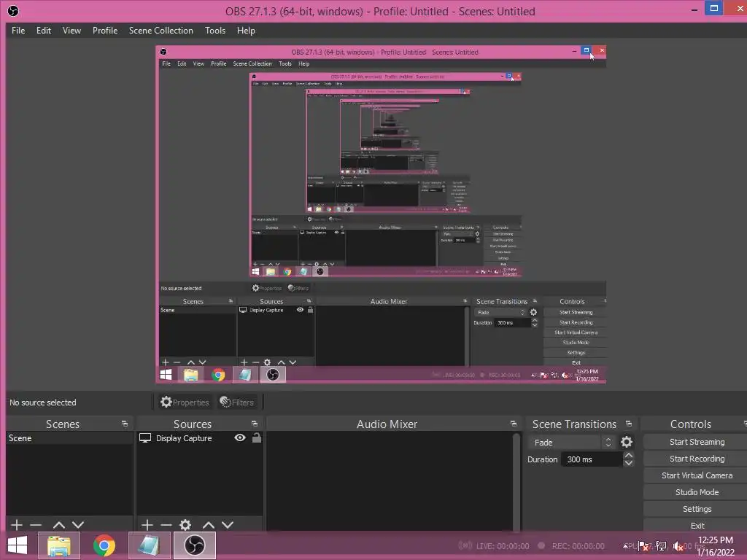Viewport: 747px width, 560px height.
Task: Add a new scene with plus icon
Action: 17,525
